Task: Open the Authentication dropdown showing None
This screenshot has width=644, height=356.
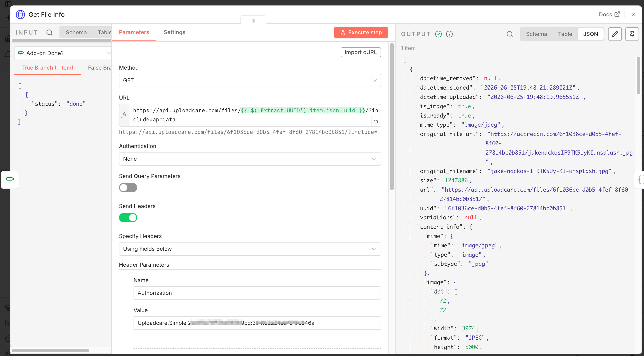Action: point(250,159)
